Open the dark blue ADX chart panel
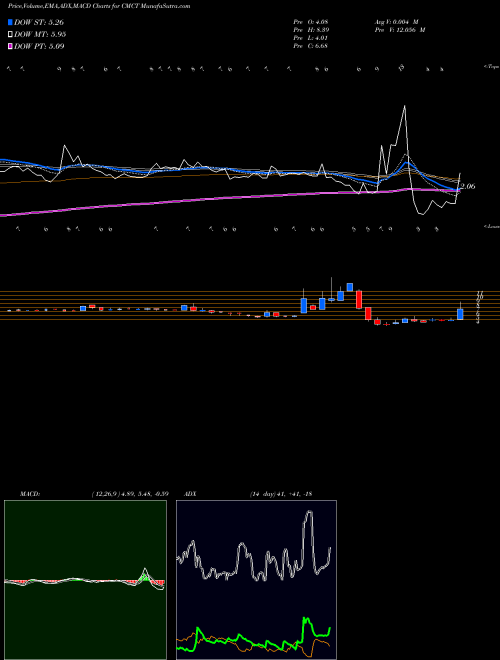Image resolution: width=500 pixels, height=660 pixels. pyautogui.click(x=256, y=580)
